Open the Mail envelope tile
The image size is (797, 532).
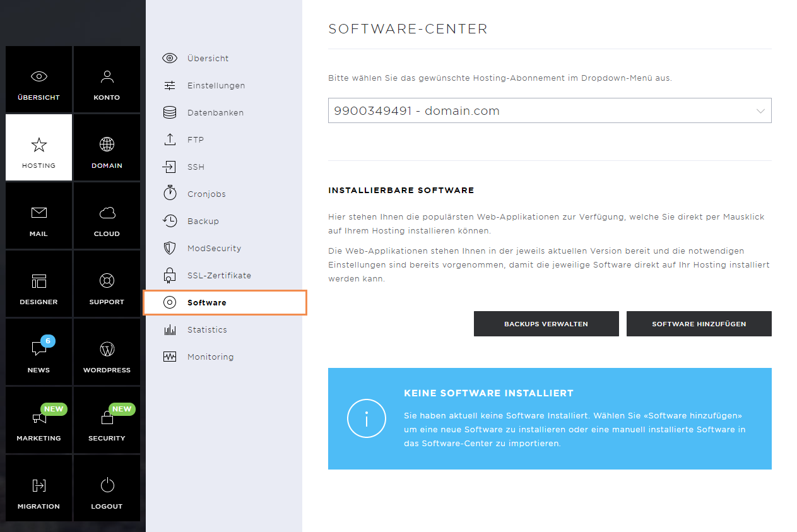click(38, 215)
